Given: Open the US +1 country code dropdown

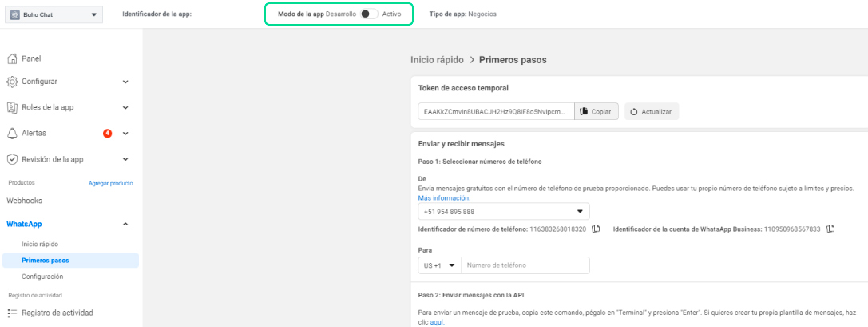Looking at the screenshot, I should [439, 265].
